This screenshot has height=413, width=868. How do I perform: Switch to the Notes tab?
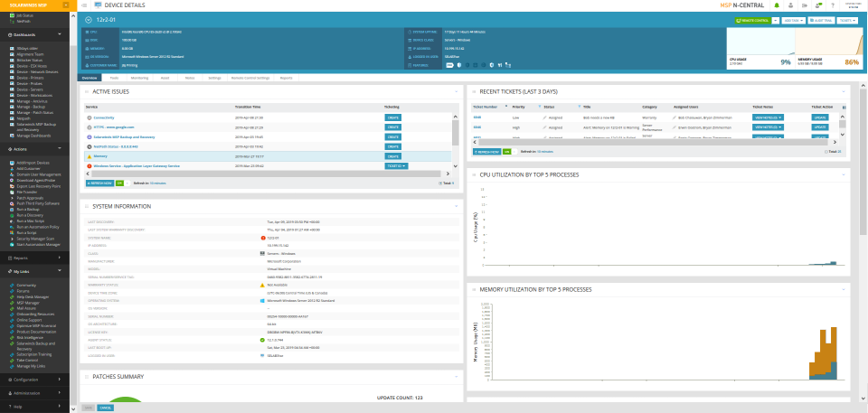tap(190, 78)
